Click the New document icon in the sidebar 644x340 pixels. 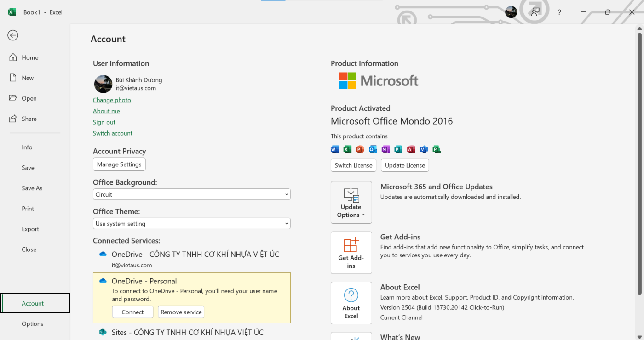pyautogui.click(x=13, y=78)
